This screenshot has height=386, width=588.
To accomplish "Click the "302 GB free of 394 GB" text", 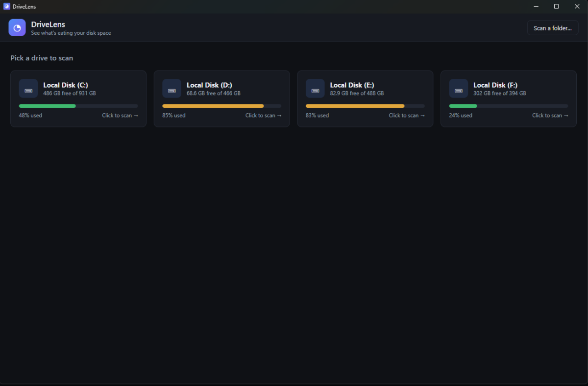I will point(500,93).
